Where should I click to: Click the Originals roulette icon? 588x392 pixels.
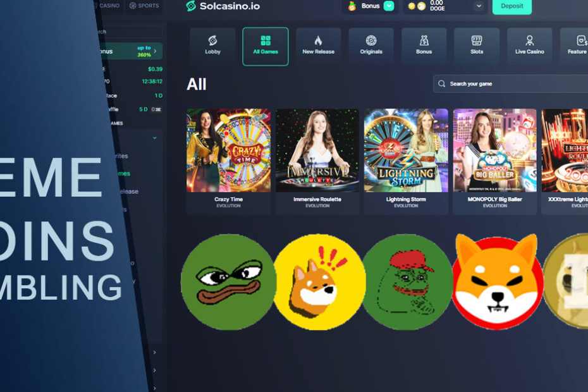point(371,40)
